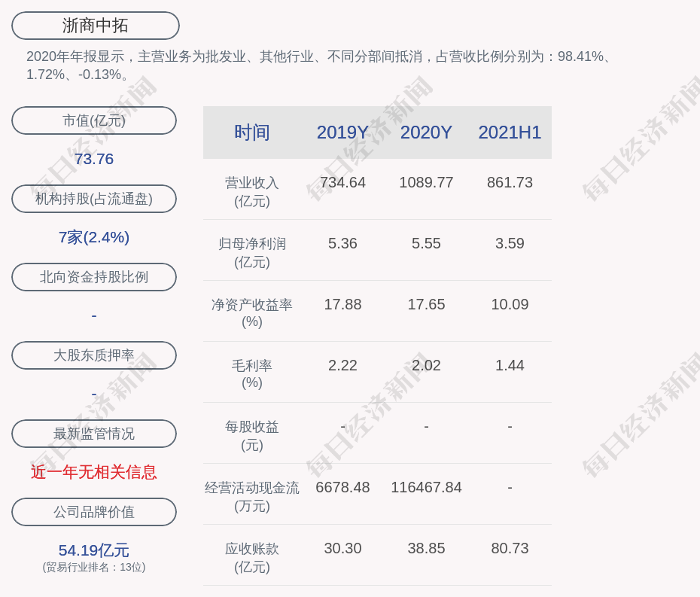Click net profit value 3.59
The height and width of the screenshot is (597, 700).
(x=510, y=243)
